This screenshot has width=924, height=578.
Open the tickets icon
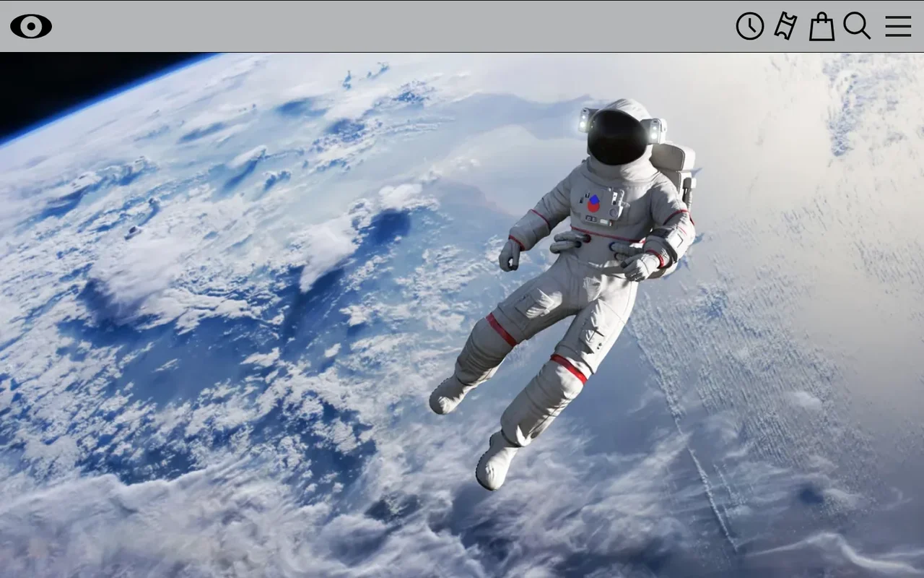[x=785, y=27]
